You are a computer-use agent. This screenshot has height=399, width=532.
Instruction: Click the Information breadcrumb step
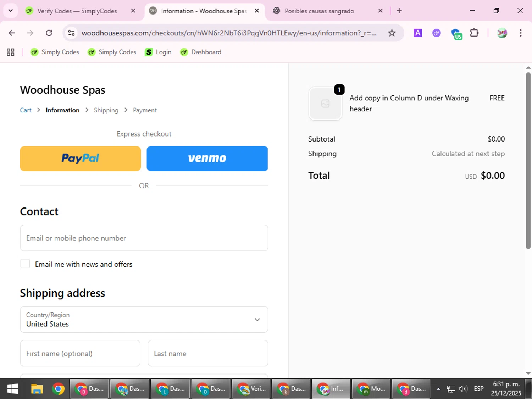[62, 110]
